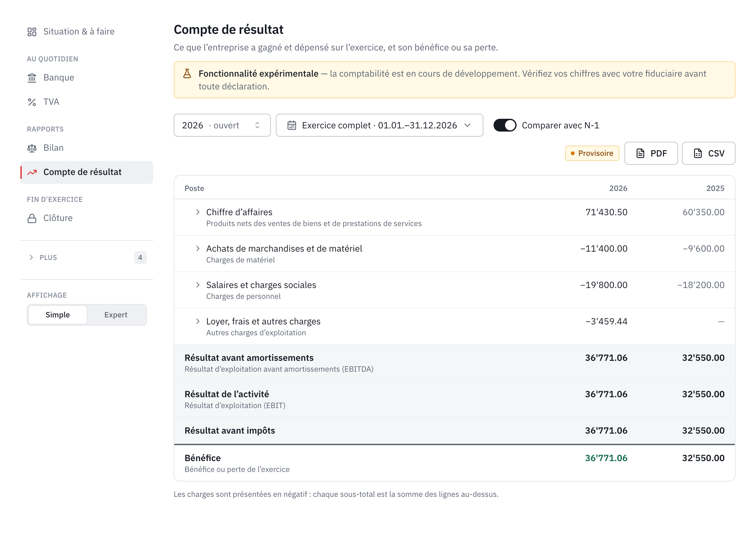Click the PDF document icon
The width and height of the screenshot is (756, 539).
click(x=640, y=153)
